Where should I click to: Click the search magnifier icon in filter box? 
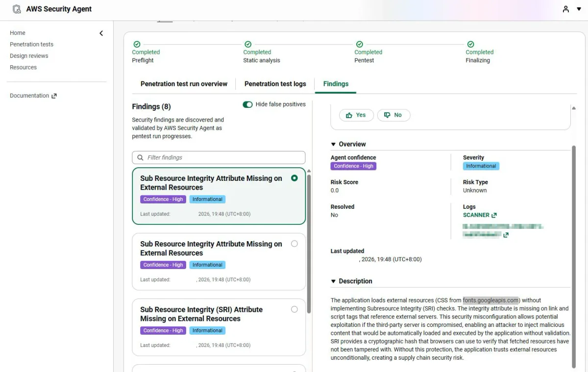140,158
